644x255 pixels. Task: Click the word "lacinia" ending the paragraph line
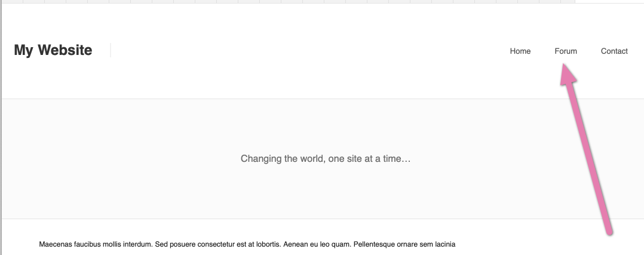(x=443, y=244)
